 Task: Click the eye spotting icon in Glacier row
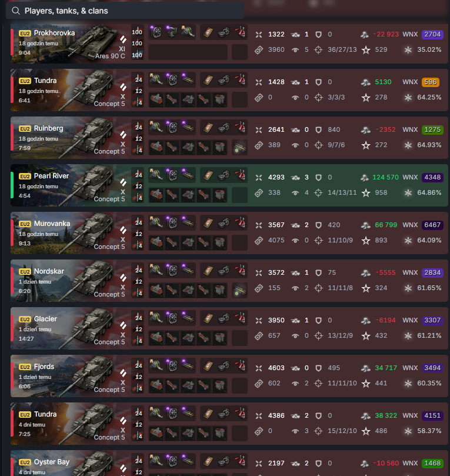(295, 336)
